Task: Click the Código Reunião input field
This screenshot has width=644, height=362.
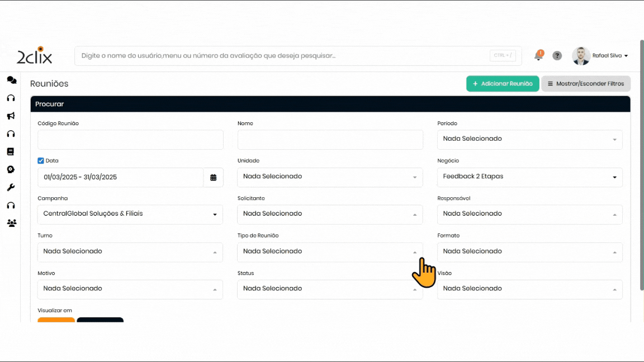Action: click(130, 140)
